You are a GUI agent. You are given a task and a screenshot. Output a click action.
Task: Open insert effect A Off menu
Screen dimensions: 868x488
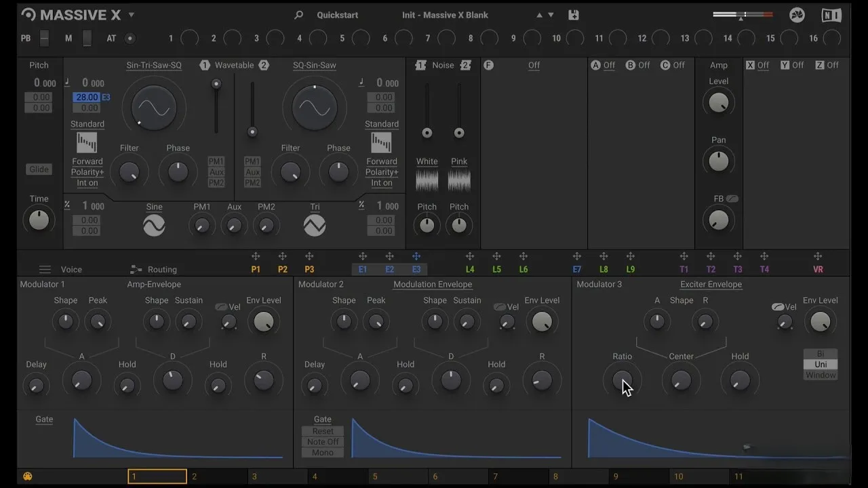[609, 65]
